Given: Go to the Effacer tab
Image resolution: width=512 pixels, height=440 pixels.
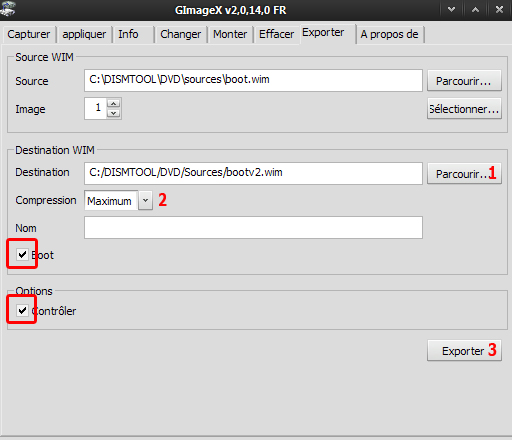Looking at the screenshot, I should [276, 34].
